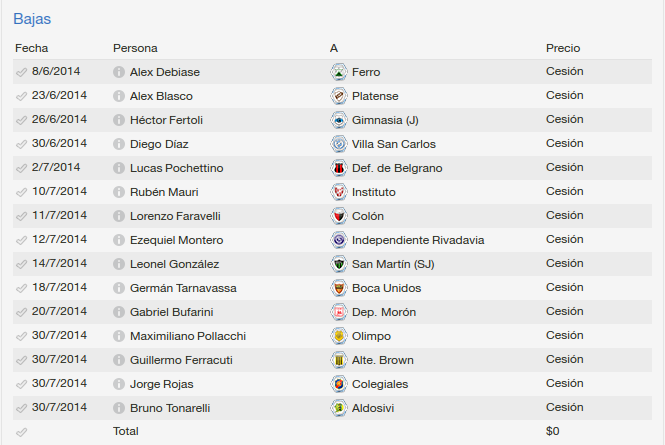This screenshot has height=445, width=665.
Task: Select the Def. de Belgrano crest icon
Action: coord(339,168)
